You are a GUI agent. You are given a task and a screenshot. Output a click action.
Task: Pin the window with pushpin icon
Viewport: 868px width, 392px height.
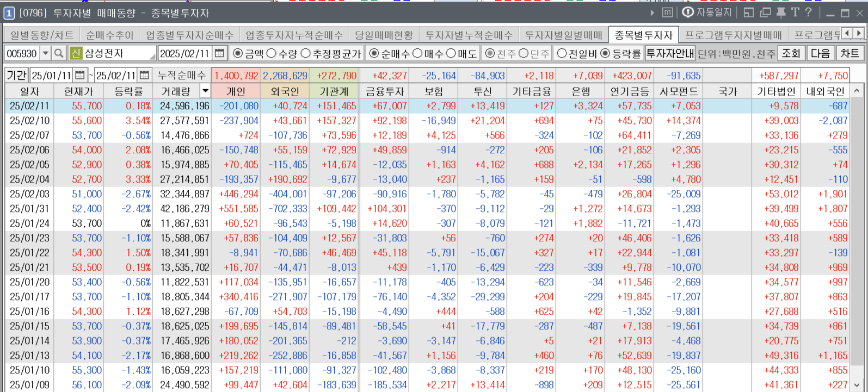(x=781, y=13)
